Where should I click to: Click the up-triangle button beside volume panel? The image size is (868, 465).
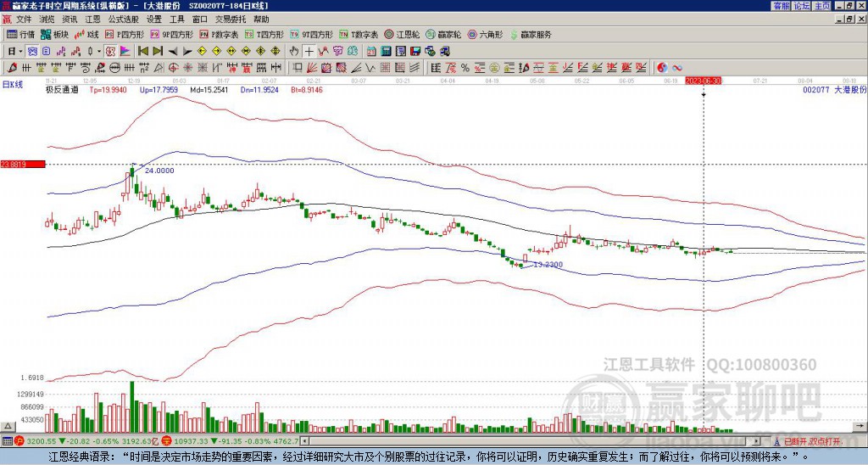(x=8, y=426)
